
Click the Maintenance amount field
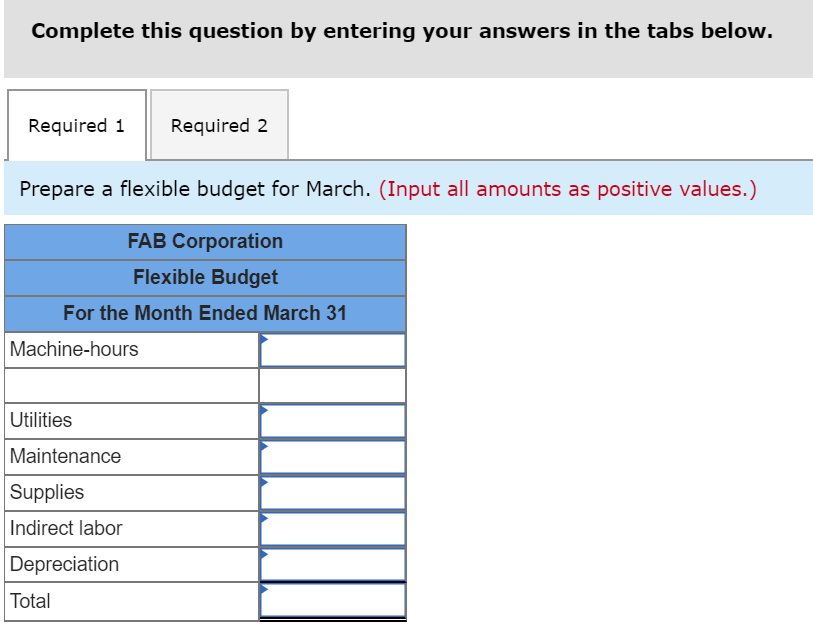click(x=335, y=456)
